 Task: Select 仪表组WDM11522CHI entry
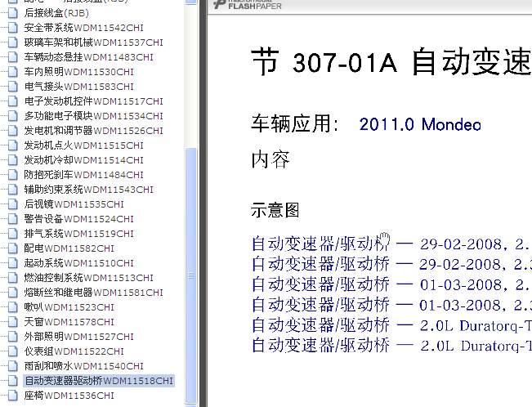point(74,351)
